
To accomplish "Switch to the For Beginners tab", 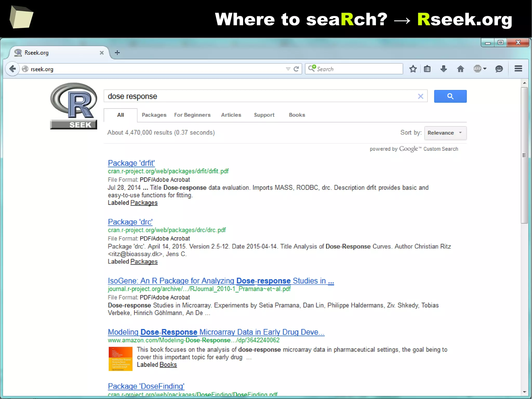I will point(192,115).
